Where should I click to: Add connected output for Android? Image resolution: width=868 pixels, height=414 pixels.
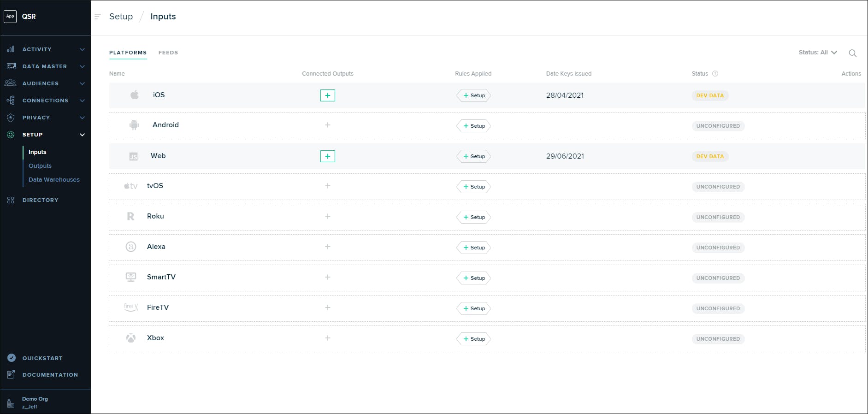(328, 125)
